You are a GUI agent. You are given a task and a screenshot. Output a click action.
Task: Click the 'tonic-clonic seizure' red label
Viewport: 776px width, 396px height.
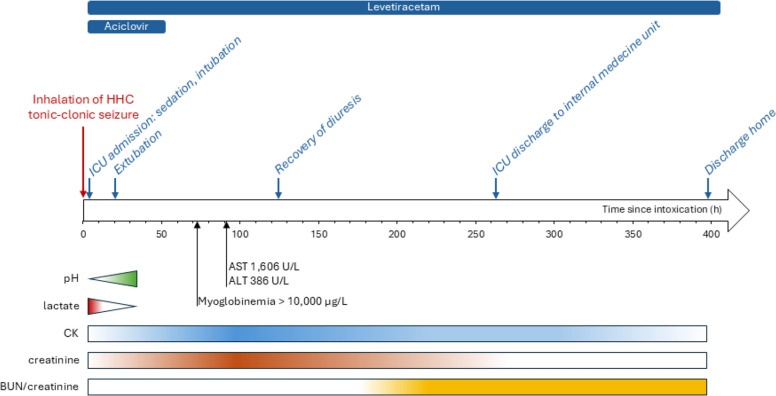pos(84,115)
